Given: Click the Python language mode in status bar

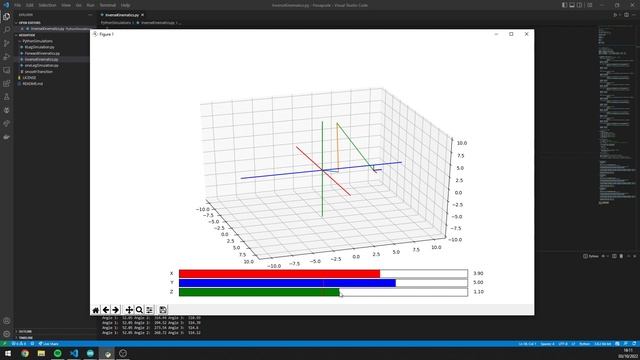Looking at the screenshot, I should pos(584,344).
